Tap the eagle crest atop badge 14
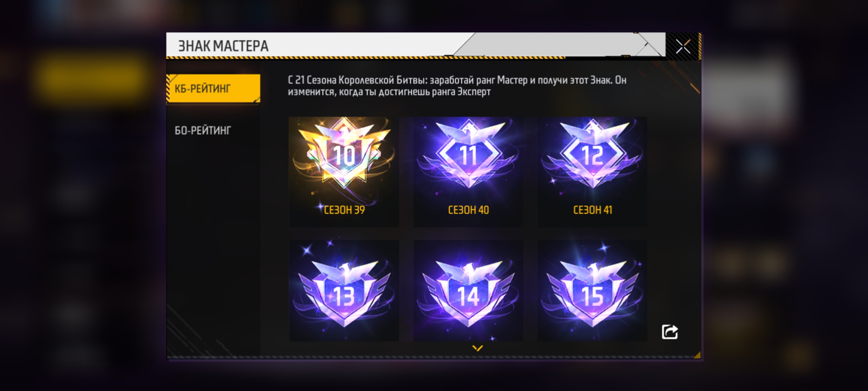The height and width of the screenshot is (391, 868). [x=468, y=270]
